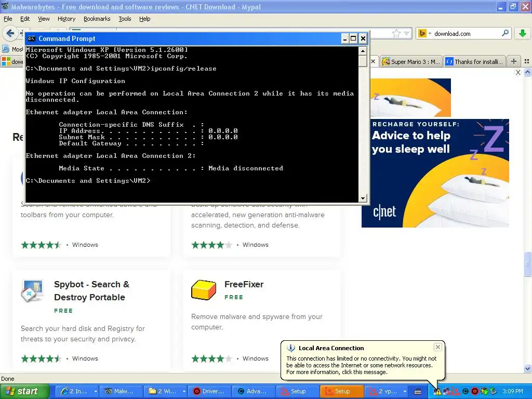Open the 2 vp taskbar group

(x=385, y=391)
